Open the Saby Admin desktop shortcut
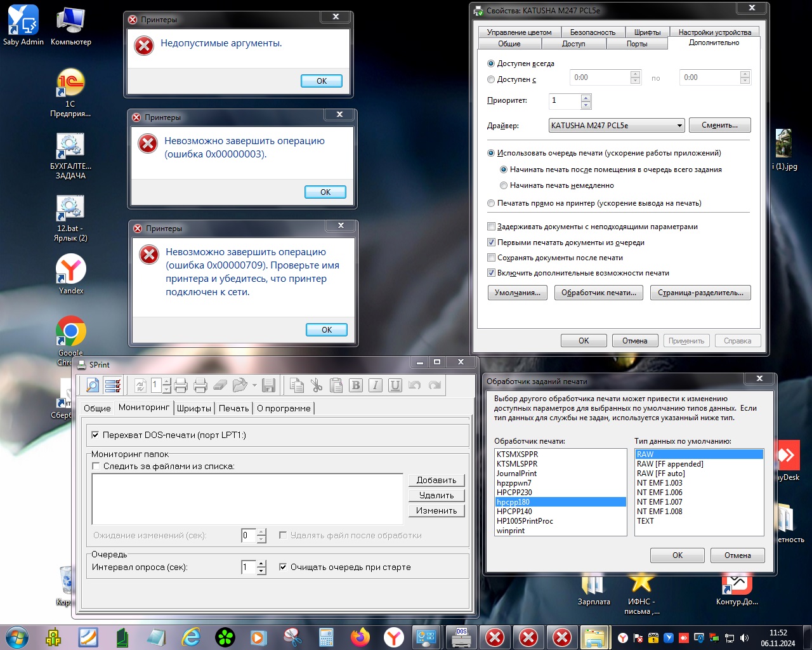The height and width of the screenshot is (650, 812). (23, 25)
